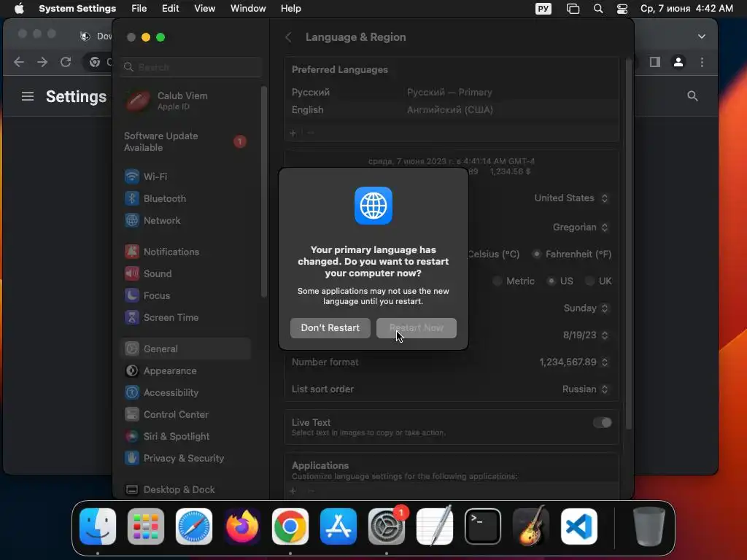747x560 pixels.
Task: Select Русский in Preferred Languages list
Action: pyautogui.click(x=452, y=93)
